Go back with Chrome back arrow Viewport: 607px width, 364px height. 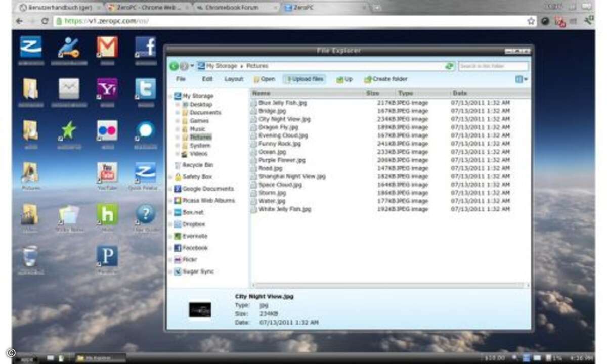click(x=19, y=21)
